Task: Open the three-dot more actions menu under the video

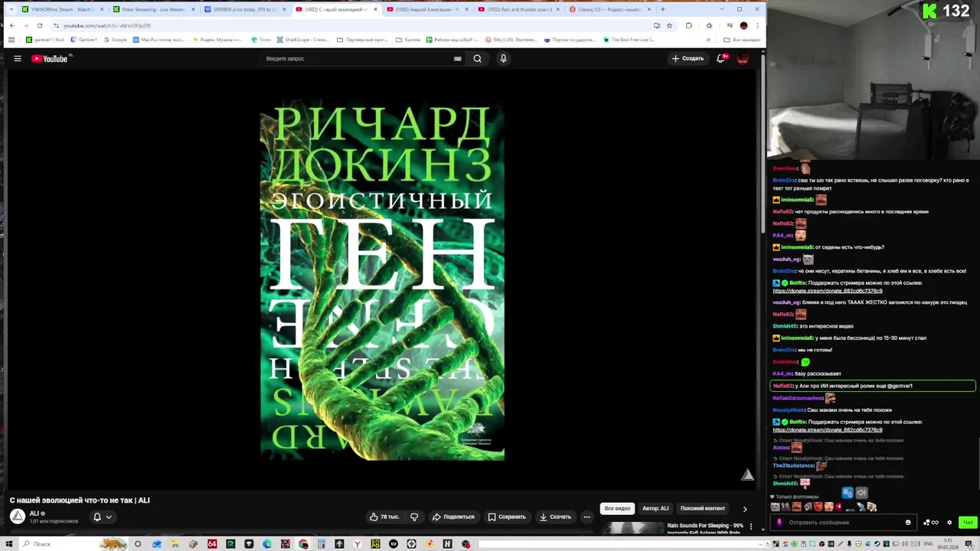Action: click(x=587, y=517)
